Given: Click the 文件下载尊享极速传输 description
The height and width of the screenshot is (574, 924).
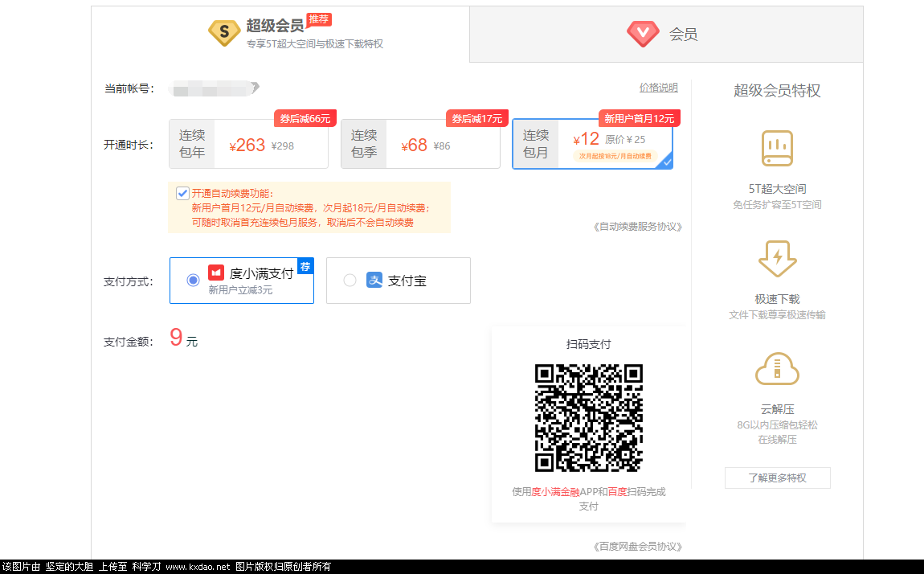Looking at the screenshot, I should point(777,315).
